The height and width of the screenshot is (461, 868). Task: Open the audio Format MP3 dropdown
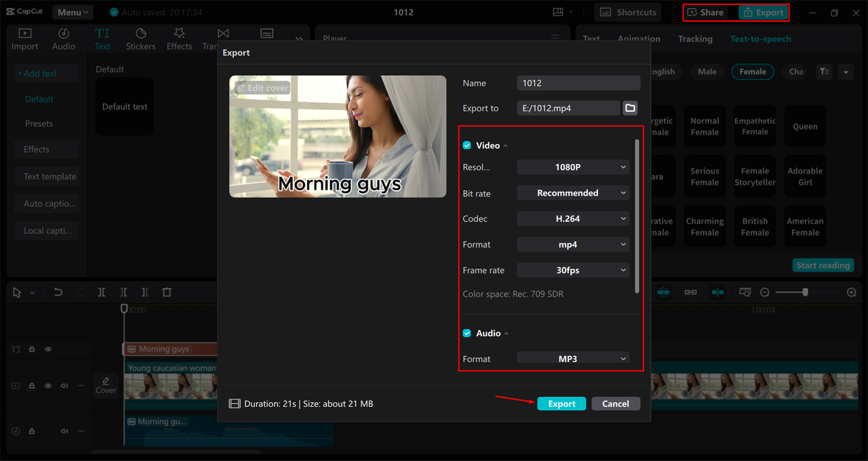(x=573, y=358)
